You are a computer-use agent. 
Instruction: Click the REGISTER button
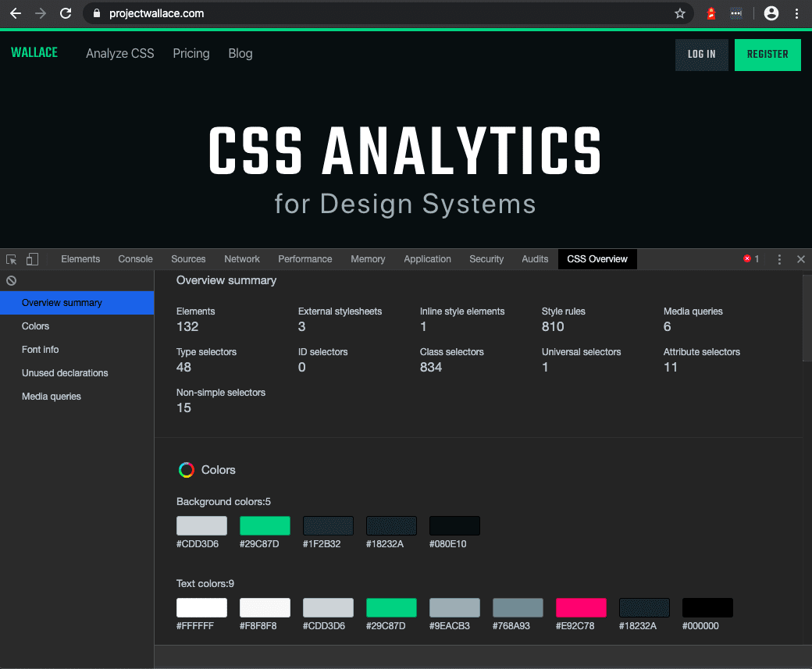pyautogui.click(x=767, y=55)
